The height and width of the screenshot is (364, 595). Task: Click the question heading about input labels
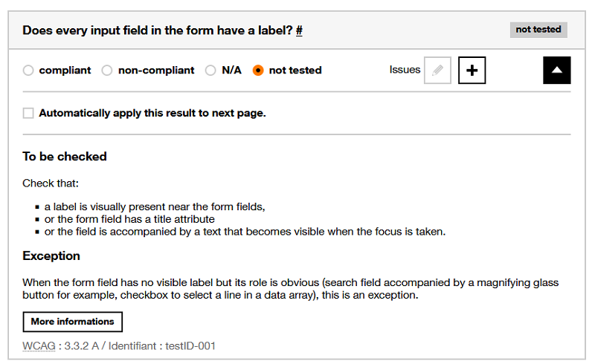(157, 30)
